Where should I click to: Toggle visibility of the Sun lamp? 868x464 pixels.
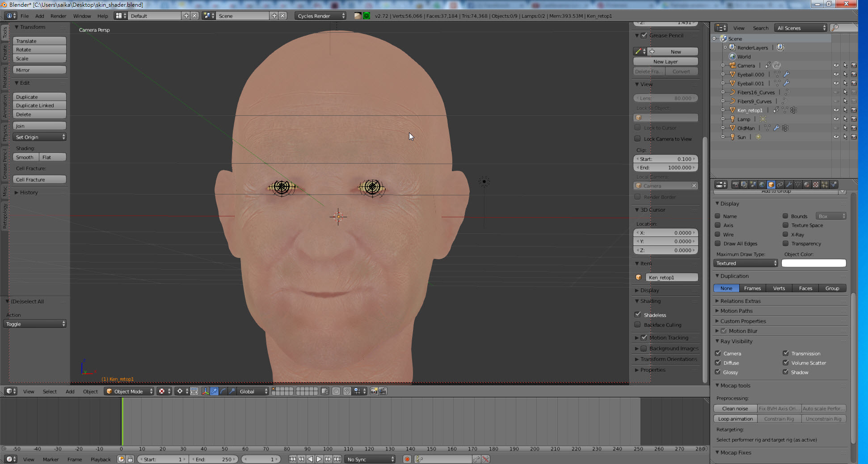pyautogui.click(x=836, y=137)
